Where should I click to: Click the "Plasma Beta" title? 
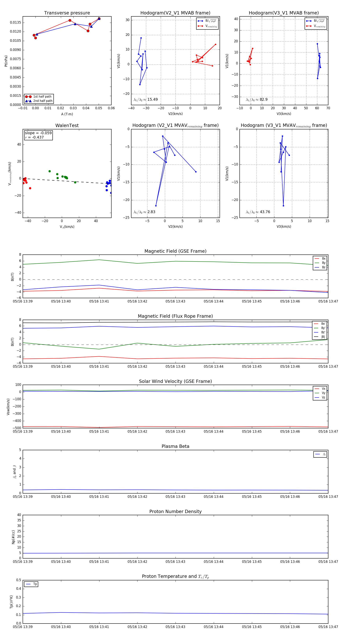coord(175,446)
